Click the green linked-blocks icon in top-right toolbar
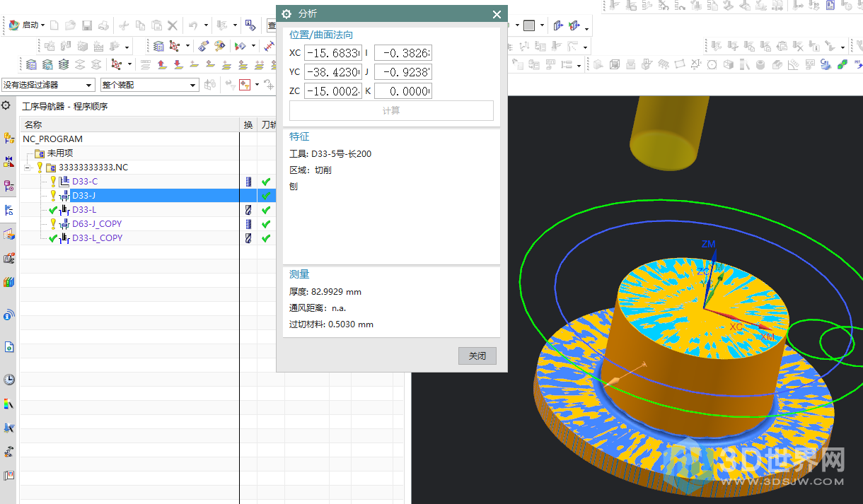Viewport: 863px width, 504px height. [x=842, y=65]
